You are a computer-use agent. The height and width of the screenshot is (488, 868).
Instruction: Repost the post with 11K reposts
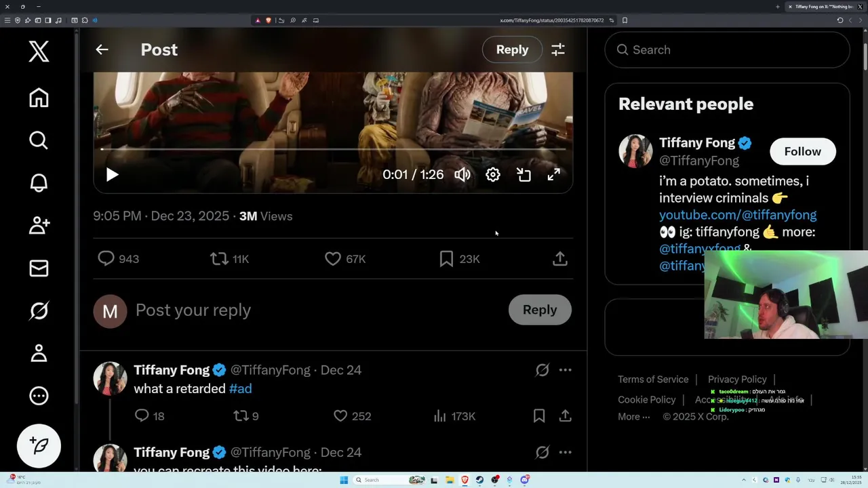click(229, 259)
